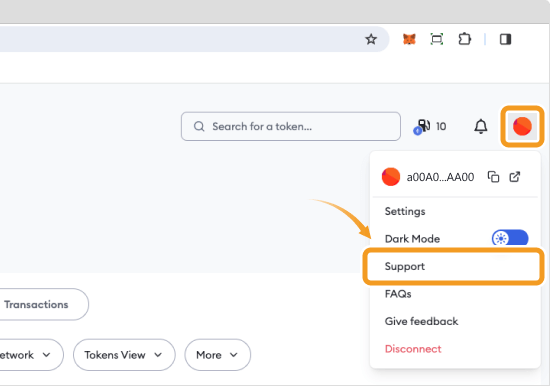Screen dimensions: 550x386
Task: Click the a00A0...AA00 address text
Action: (440, 177)
